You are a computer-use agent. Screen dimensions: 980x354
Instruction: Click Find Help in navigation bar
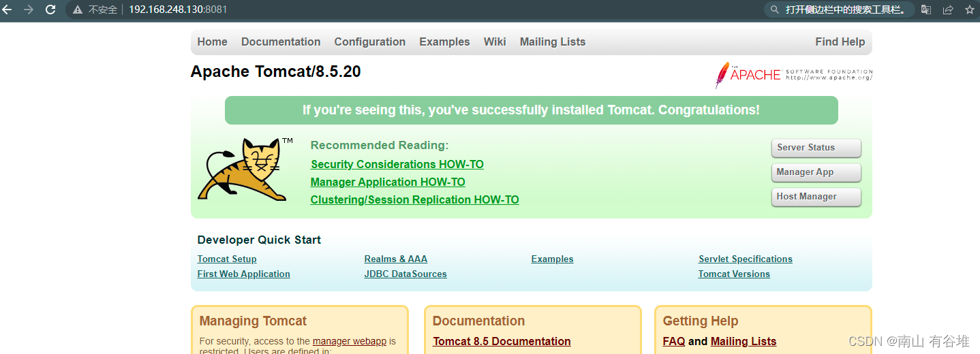point(840,42)
